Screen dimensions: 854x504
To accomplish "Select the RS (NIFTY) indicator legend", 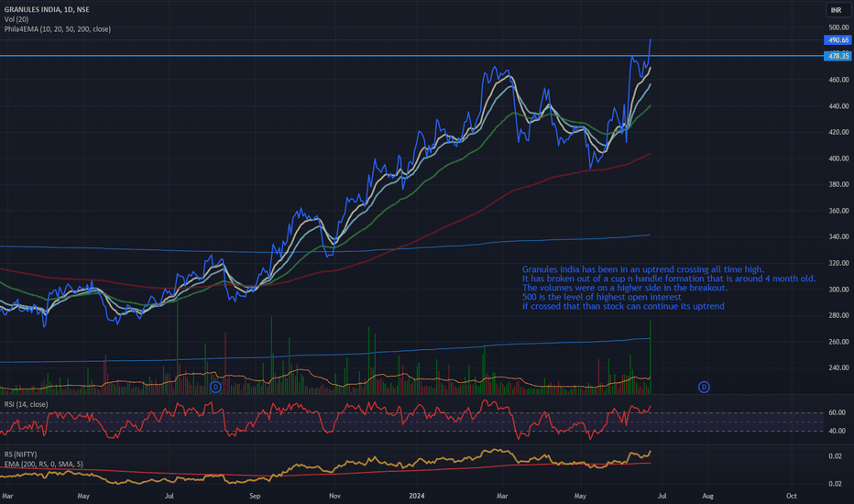I will click(x=21, y=454).
